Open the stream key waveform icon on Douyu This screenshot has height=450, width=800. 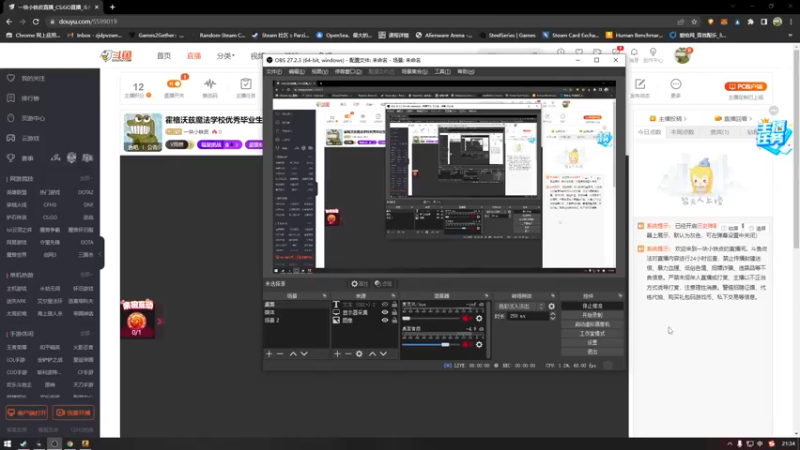(x=210, y=84)
